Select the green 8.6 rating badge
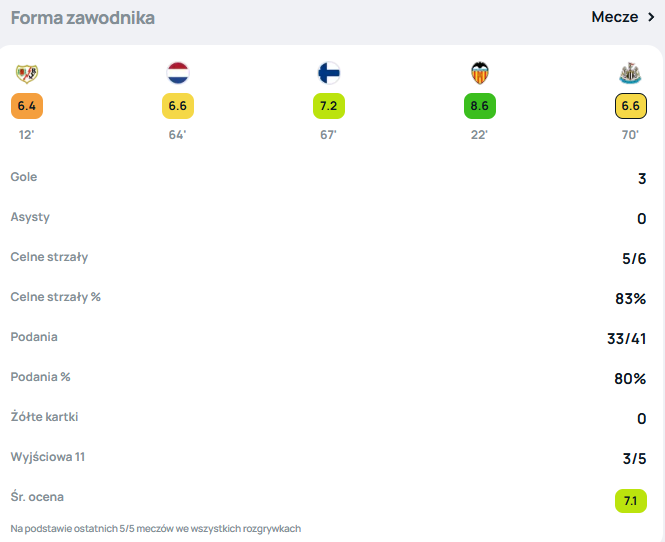This screenshot has width=665, height=542. [x=480, y=106]
